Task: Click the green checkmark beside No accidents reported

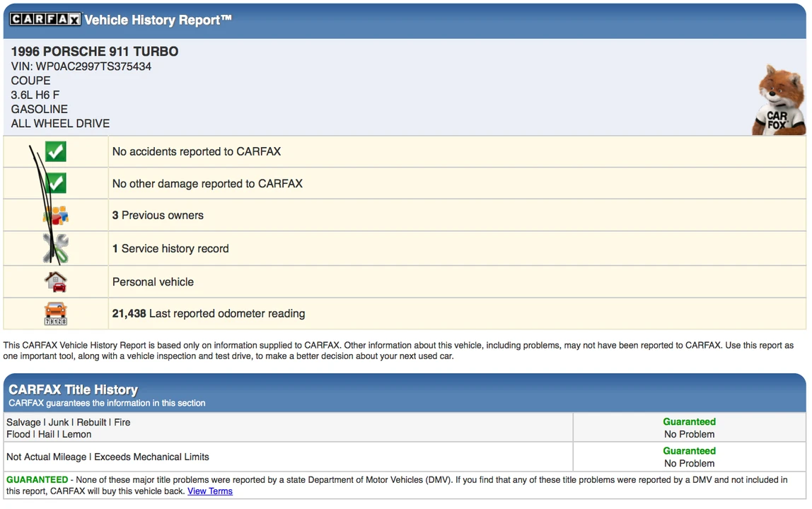Action: (x=55, y=152)
